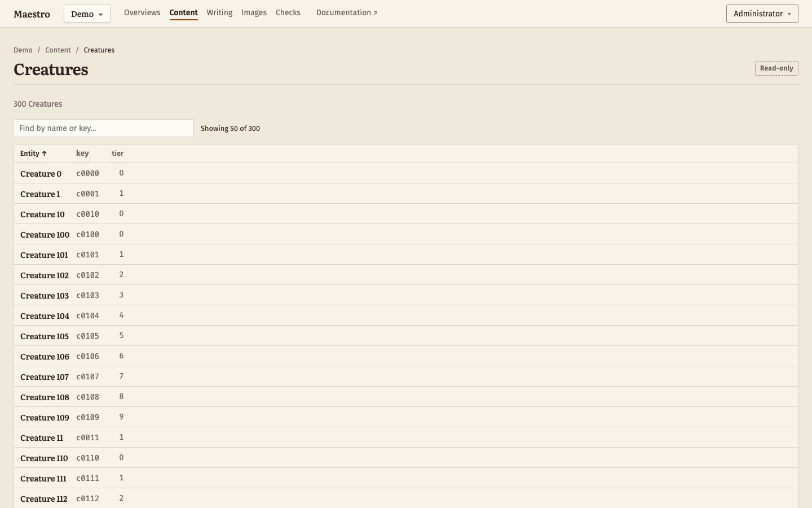812x508 pixels.
Task: Select Creature 109
Action: pyautogui.click(x=45, y=418)
